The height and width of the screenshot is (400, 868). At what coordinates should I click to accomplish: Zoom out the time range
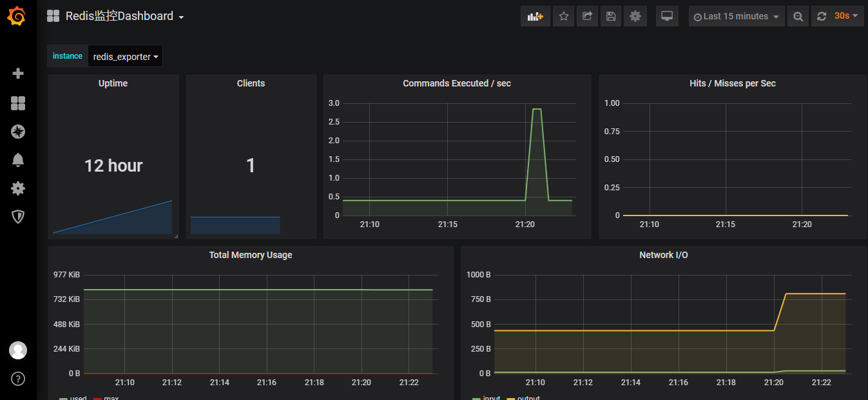(x=798, y=16)
